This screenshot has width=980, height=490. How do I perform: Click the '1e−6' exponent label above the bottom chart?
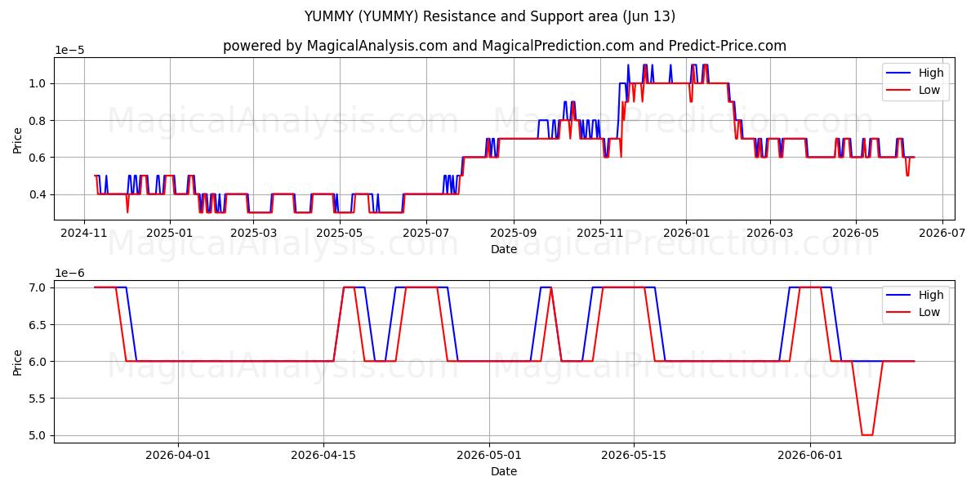click(69, 273)
